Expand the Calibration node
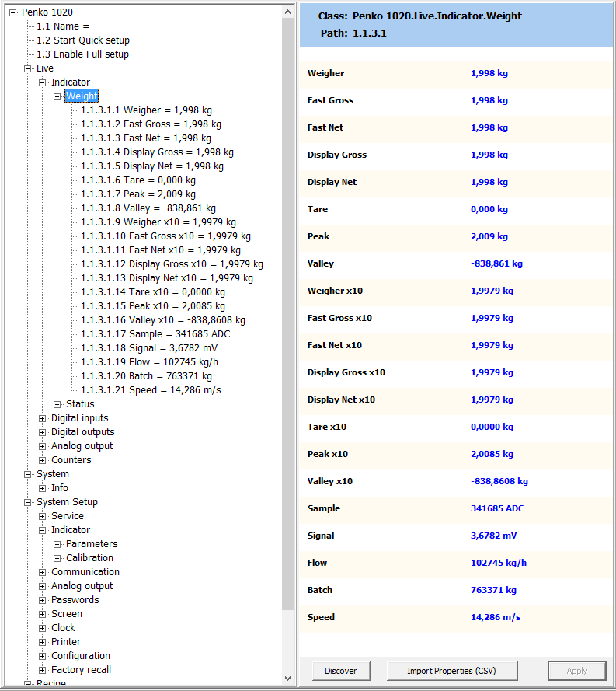Screen dimensions: 616x691 [57, 558]
